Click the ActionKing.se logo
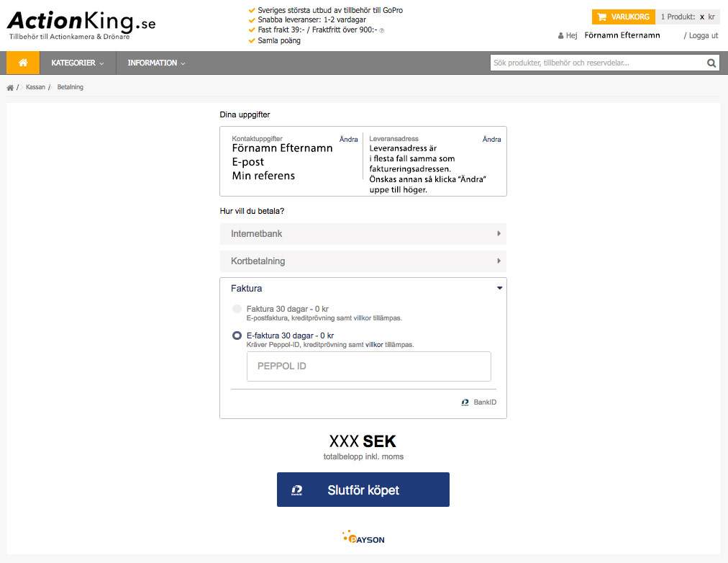Image resolution: width=728 pixels, height=563 pixels. pyautogui.click(x=81, y=24)
